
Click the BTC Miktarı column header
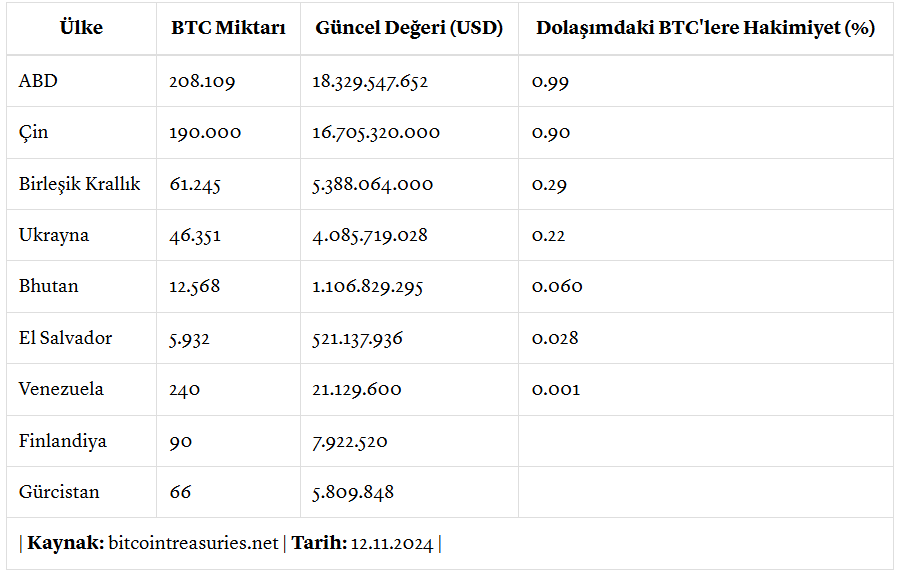pyautogui.click(x=228, y=28)
